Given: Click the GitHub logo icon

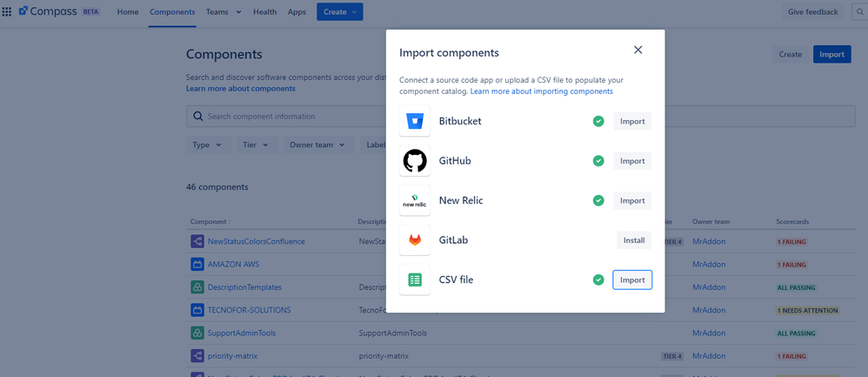Looking at the screenshot, I should (415, 161).
